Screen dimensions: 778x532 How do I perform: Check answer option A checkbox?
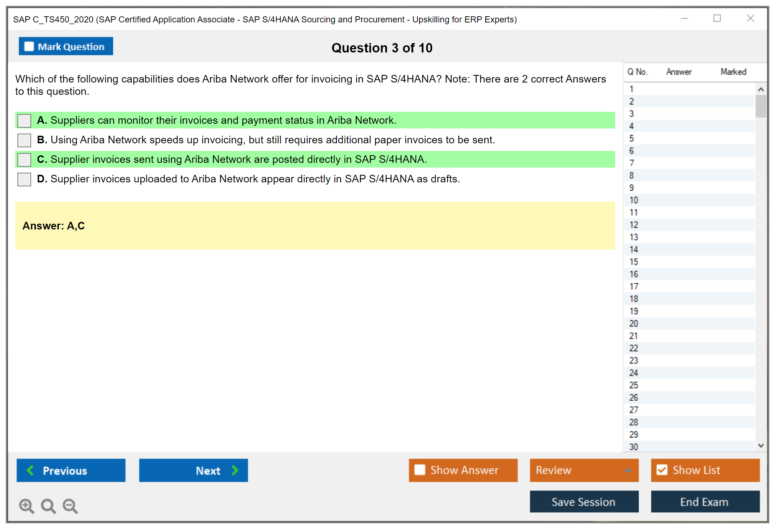pyautogui.click(x=24, y=121)
